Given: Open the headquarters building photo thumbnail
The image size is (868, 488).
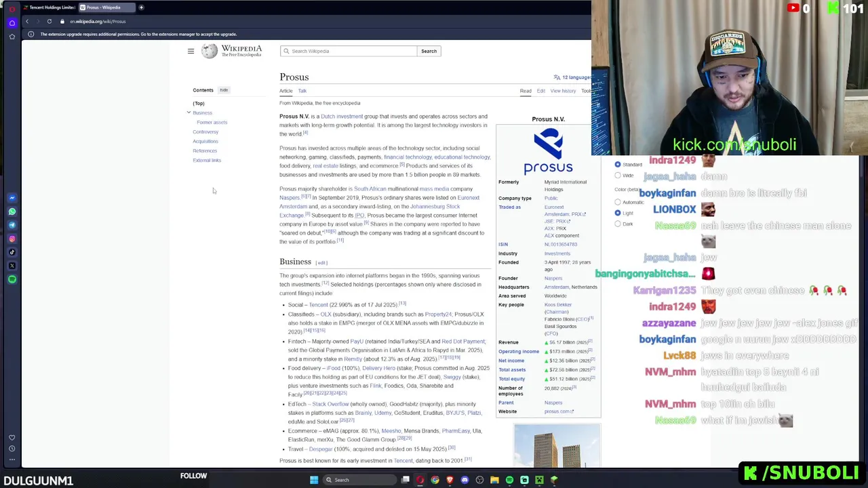Looking at the screenshot, I should tap(557, 446).
